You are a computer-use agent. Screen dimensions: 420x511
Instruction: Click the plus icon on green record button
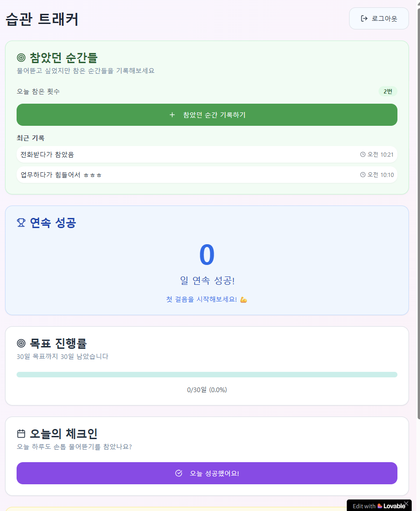point(172,115)
